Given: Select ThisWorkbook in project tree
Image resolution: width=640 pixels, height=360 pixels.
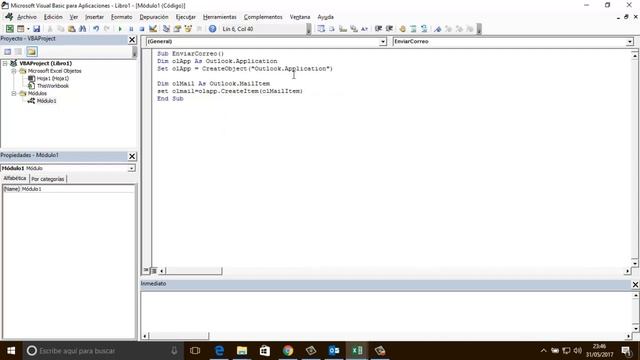Looking at the screenshot, I should click(x=53, y=86).
